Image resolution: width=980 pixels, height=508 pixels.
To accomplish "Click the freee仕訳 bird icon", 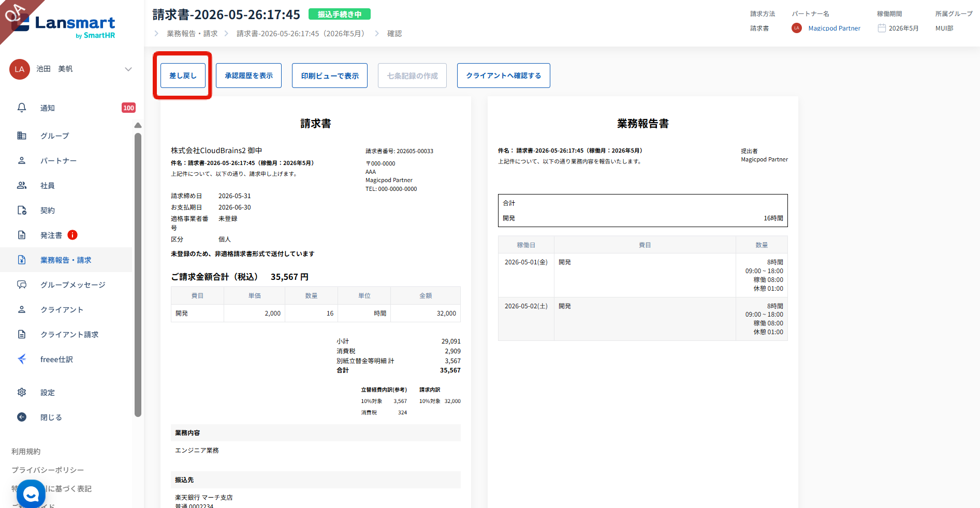I will (x=22, y=359).
